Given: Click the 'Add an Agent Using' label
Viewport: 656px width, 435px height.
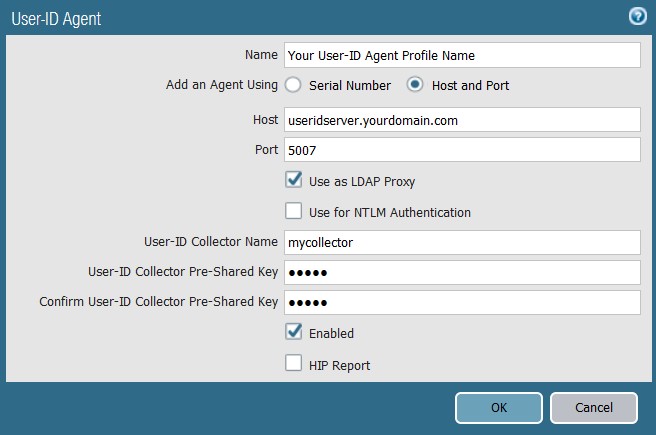Looking at the screenshot, I should pos(221,85).
